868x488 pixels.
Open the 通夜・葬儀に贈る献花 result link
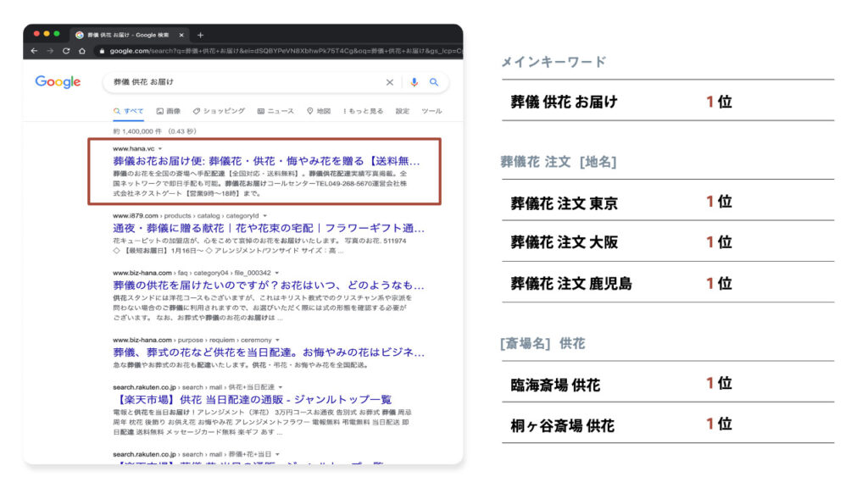coord(269,228)
